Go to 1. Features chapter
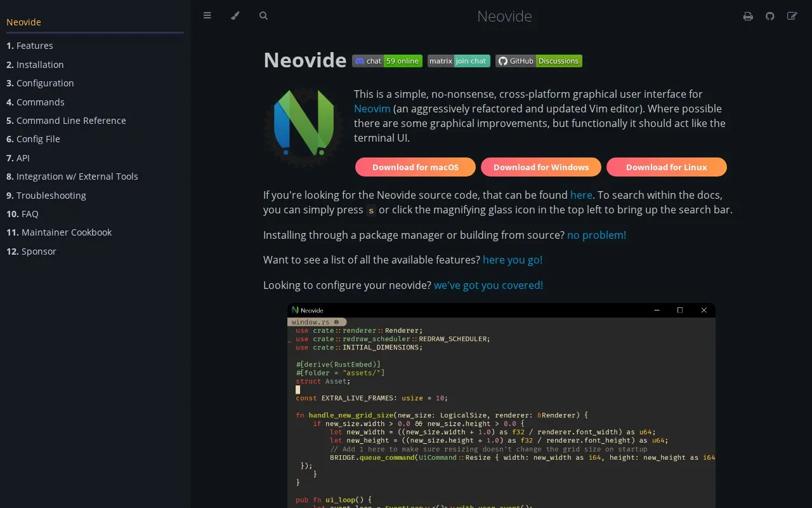The height and width of the screenshot is (508, 812). [x=30, y=46]
